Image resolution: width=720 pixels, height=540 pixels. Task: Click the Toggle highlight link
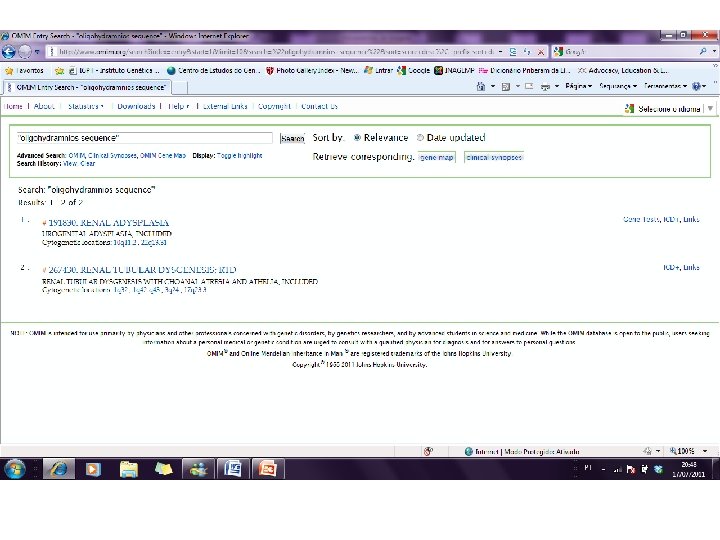coord(239,156)
